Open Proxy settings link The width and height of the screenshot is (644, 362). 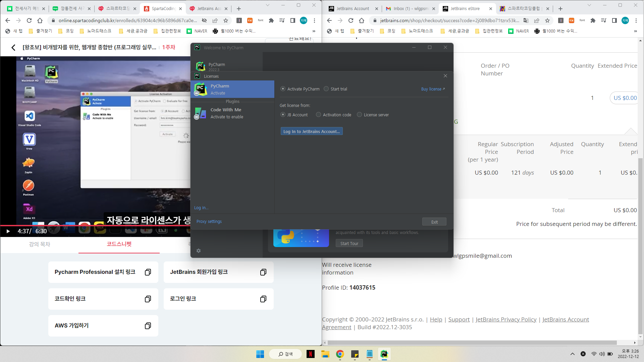pos(209,222)
